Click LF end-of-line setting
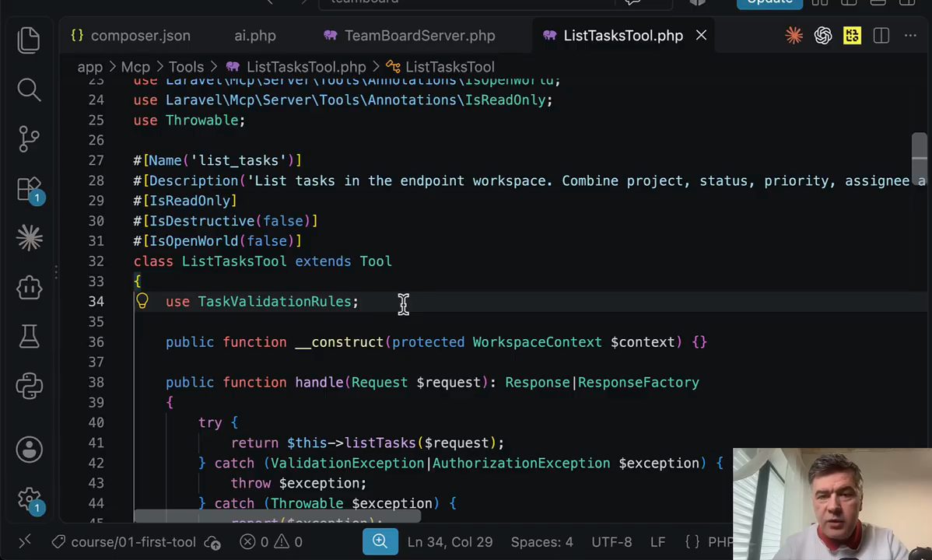The width and height of the screenshot is (932, 560). (657, 542)
